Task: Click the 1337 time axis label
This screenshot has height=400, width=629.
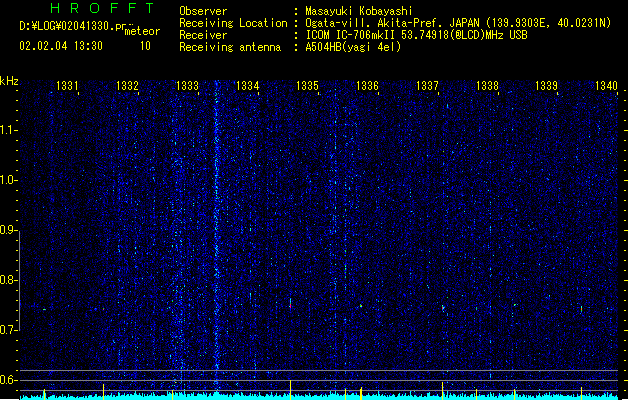Action: point(427,85)
